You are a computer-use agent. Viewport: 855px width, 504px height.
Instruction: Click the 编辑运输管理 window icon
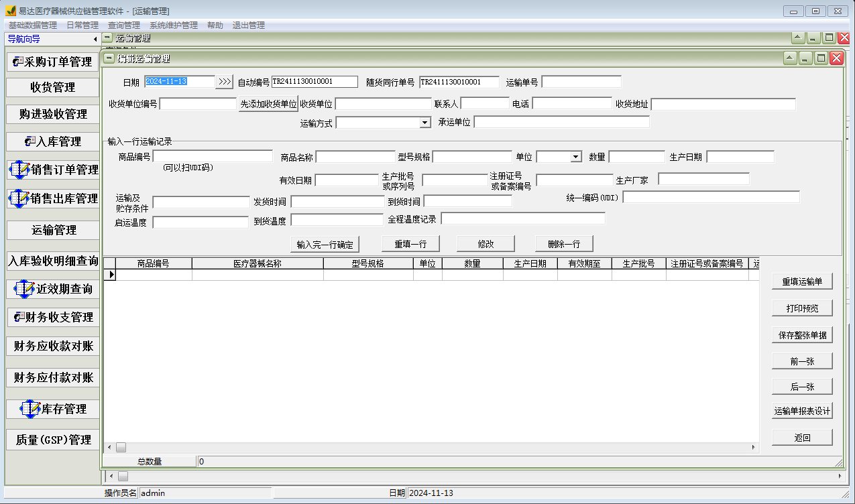pos(108,59)
